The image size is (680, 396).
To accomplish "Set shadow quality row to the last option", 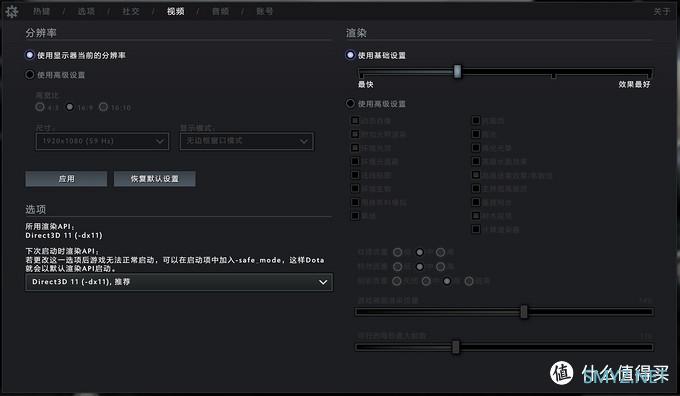I will (469, 281).
